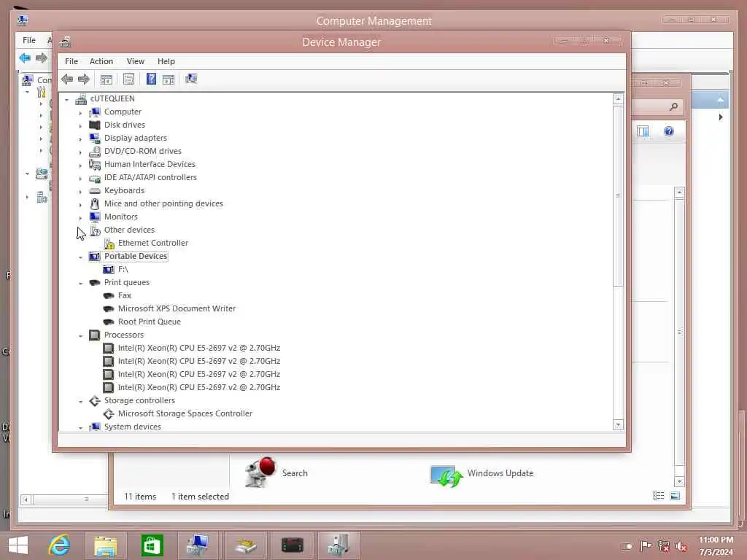The height and width of the screenshot is (560, 747).
Task: Collapse the cUTEQUEEN root node
Action: pyautogui.click(x=66, y=99)
